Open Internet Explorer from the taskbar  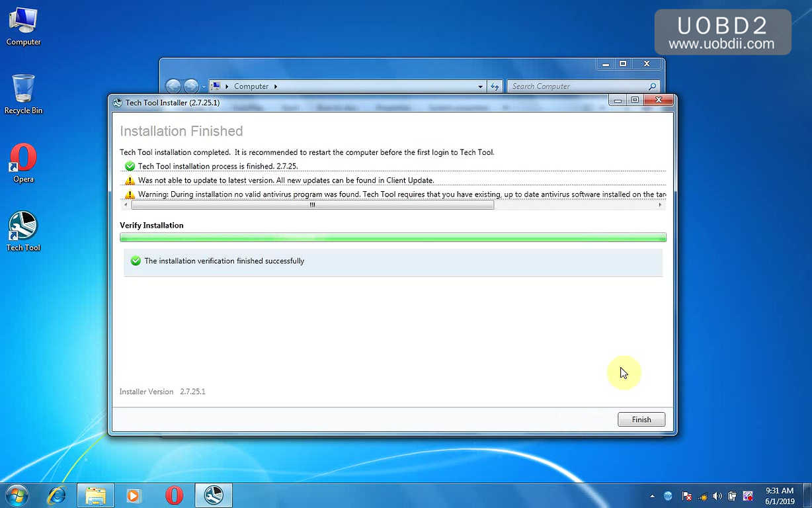pyautogui.click(x=57, y=495)
